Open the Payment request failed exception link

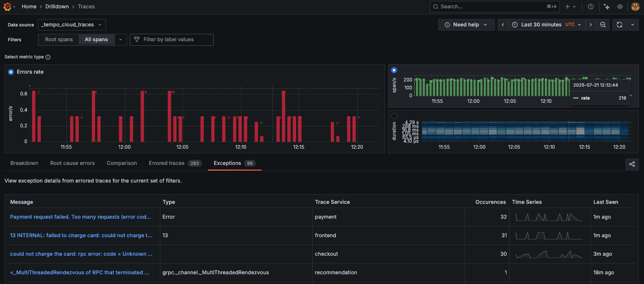click(81, 217)
